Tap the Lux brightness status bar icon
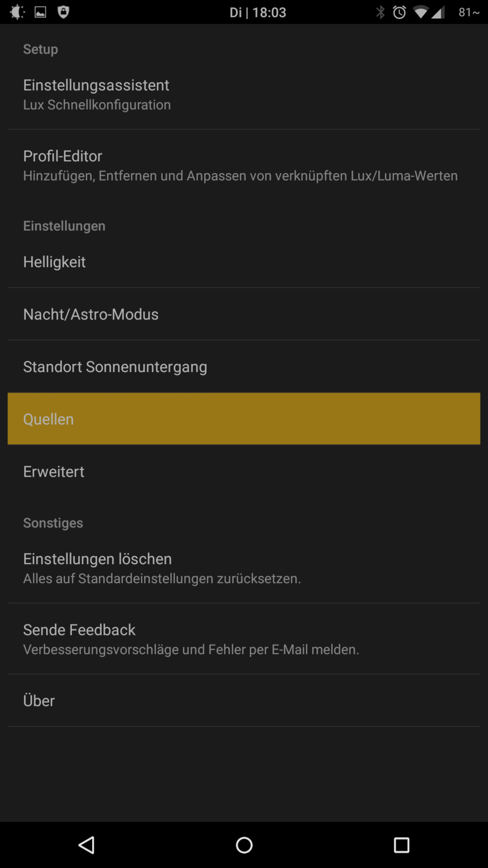488x868 pixels. [17, 12]
